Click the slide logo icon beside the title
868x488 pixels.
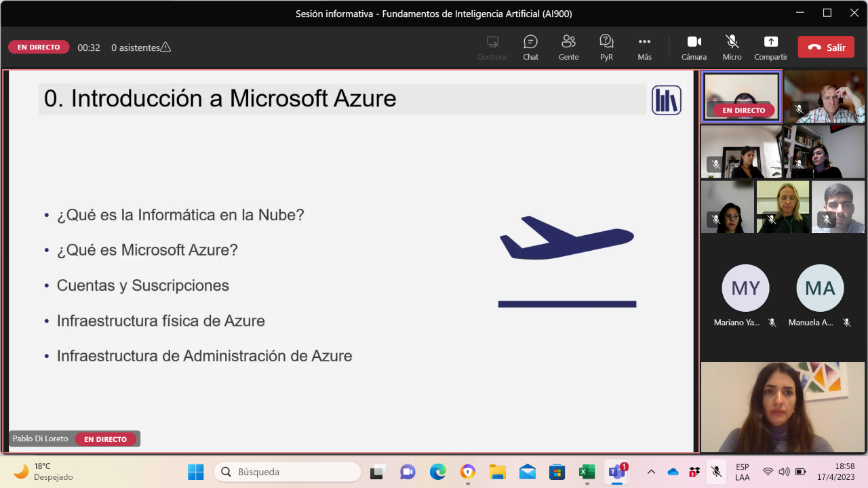click(666, 100)
